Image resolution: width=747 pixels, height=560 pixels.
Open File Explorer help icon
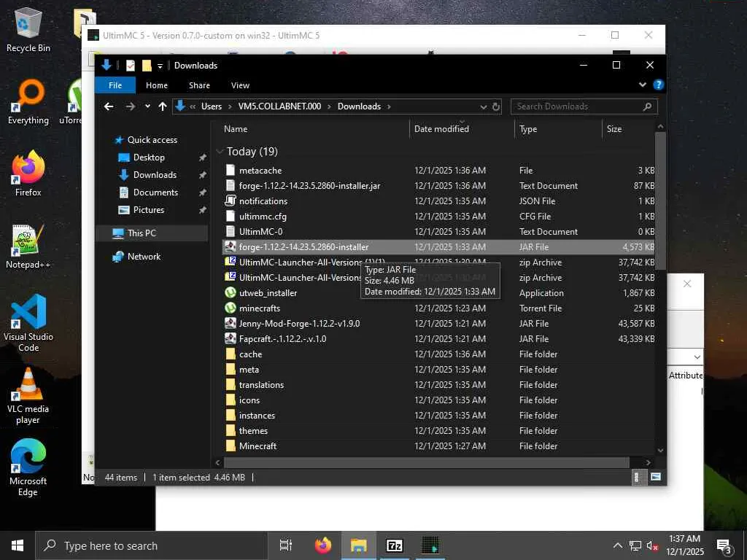(659, 85)
